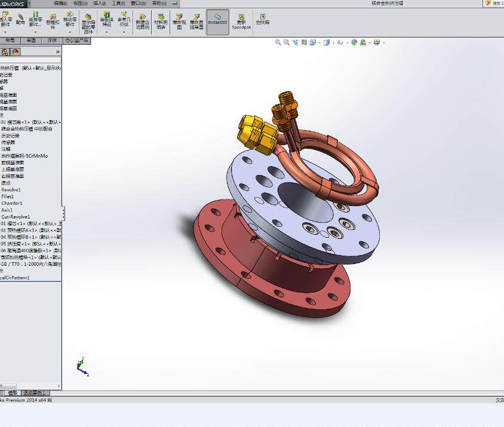
Task: Open View Orientation dropdown arrow
Action: (x=319, y=43)
